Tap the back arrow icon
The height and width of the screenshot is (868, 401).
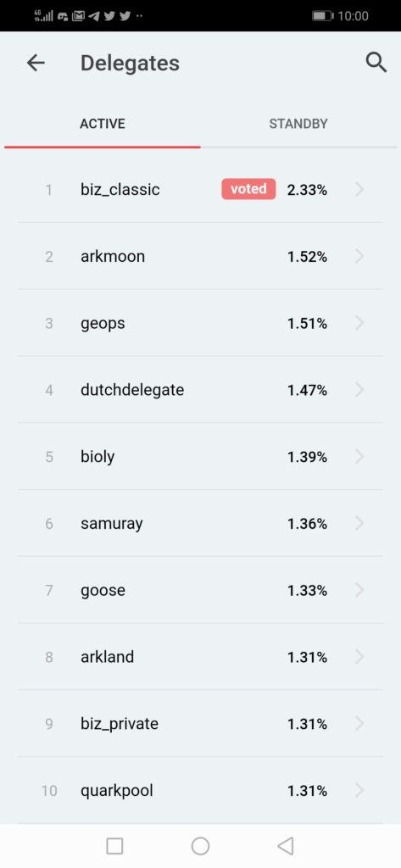[x=36, y=63]
